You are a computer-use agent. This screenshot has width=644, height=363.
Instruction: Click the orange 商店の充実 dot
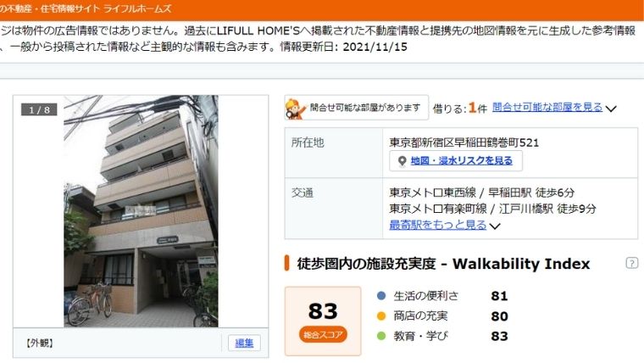[x=381, y=316]
